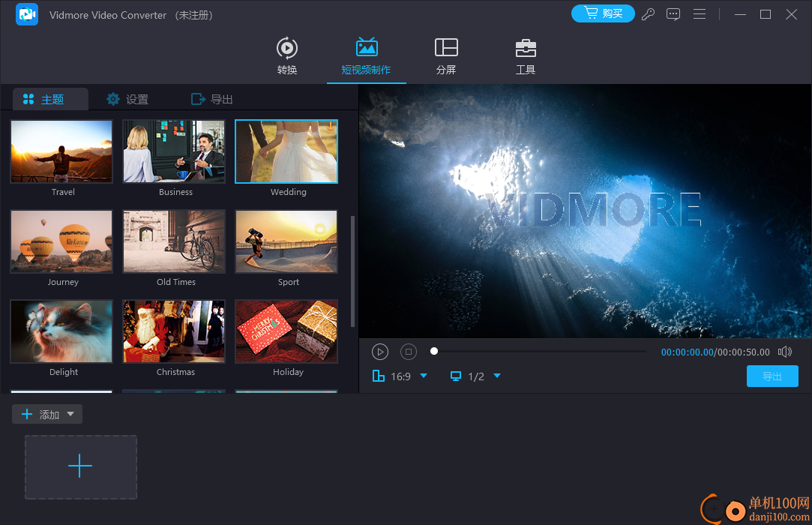Image resolution: width=812 pixels, height=525 pixels.
Task: Click the aspect ratio icon
Action: (379, 376)
